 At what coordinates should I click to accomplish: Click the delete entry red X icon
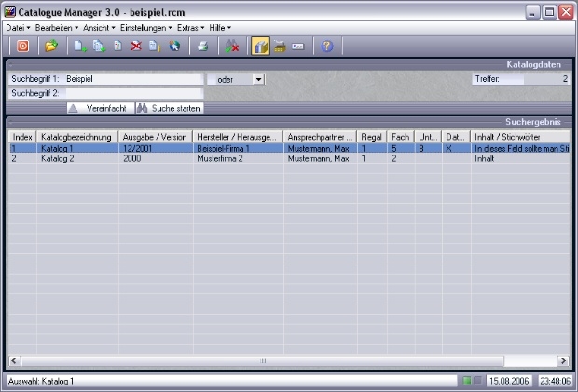pos(136,47)
